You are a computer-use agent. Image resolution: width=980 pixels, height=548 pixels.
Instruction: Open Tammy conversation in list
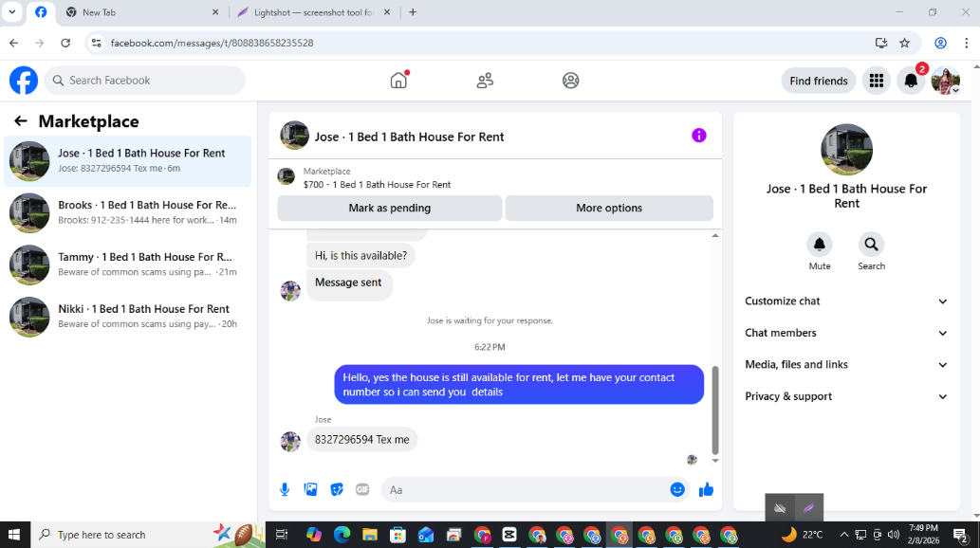pyautogui.click(x=127, y=265)
